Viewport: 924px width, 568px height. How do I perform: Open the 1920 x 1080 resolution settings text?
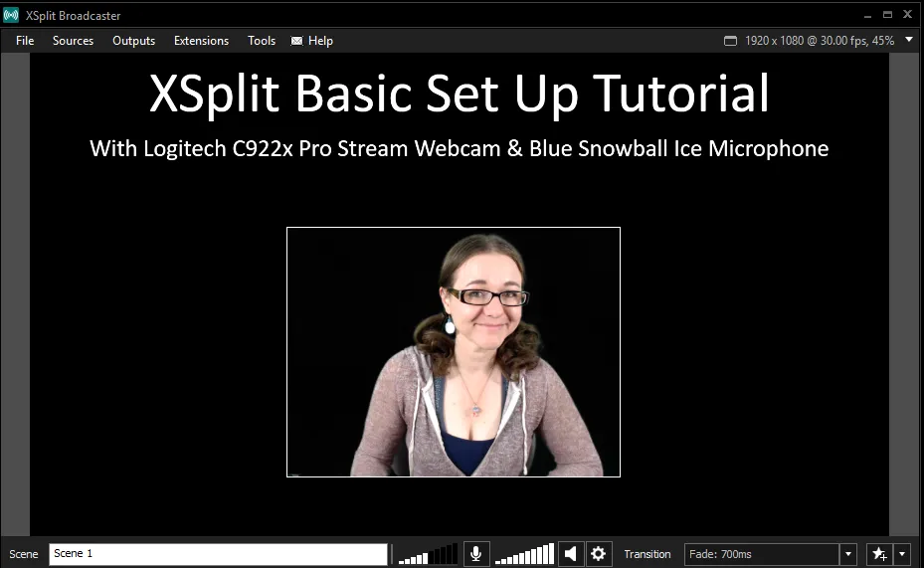[820, 41]
